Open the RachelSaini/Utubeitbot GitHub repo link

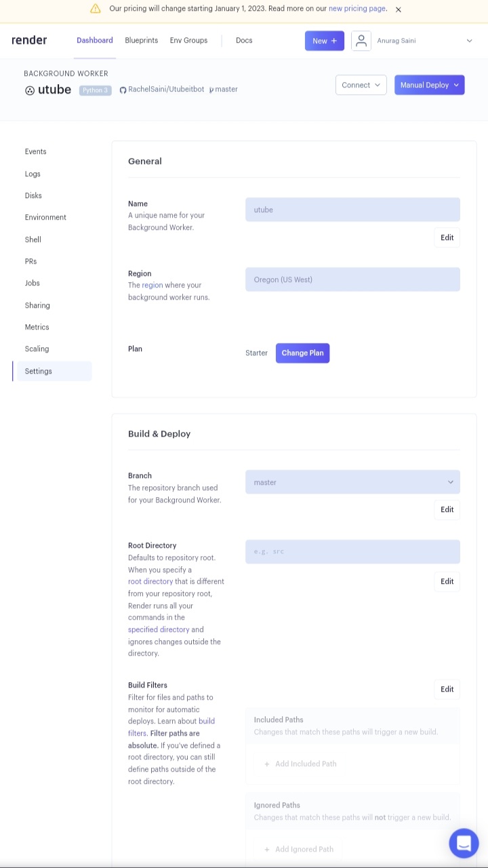pos(162,90)
